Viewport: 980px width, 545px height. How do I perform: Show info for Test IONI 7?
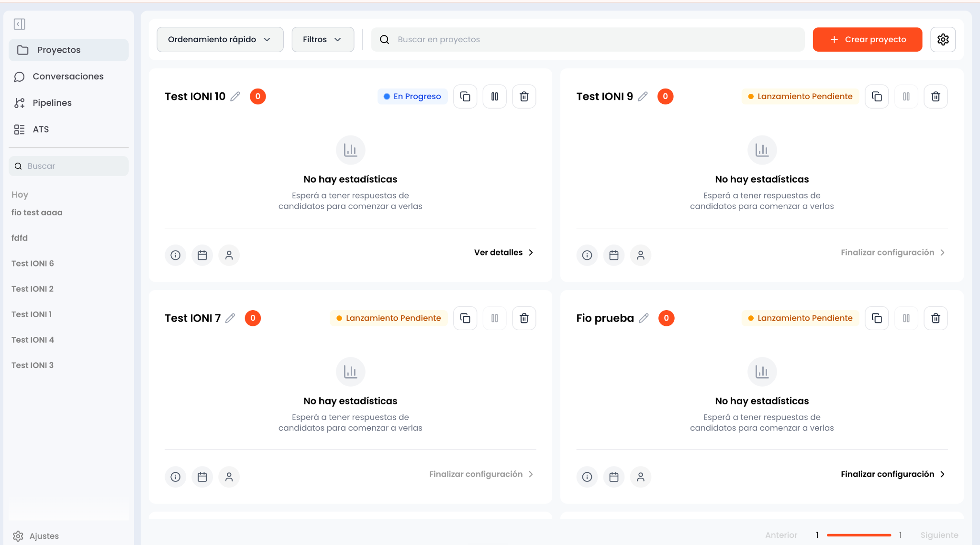(x=176, y=477)
